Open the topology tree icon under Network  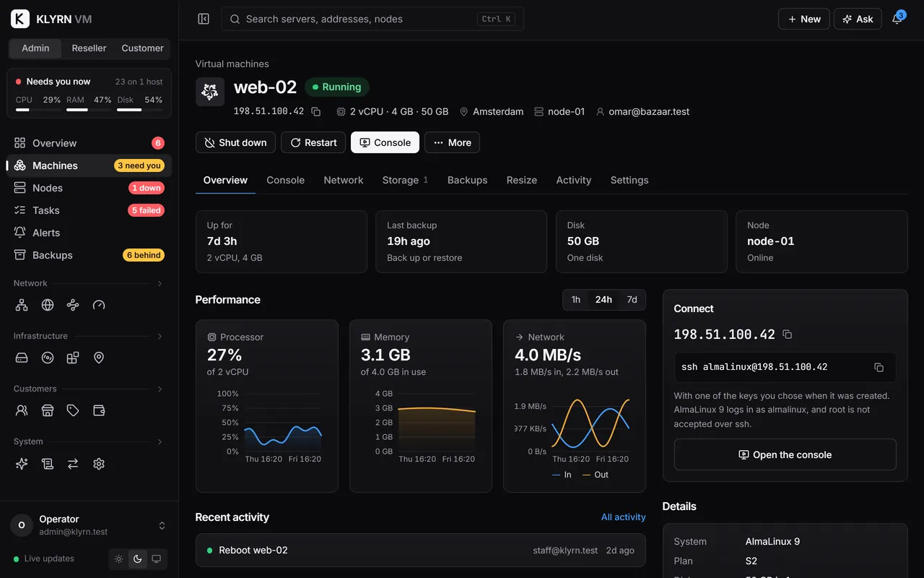(x=22, y=305)
